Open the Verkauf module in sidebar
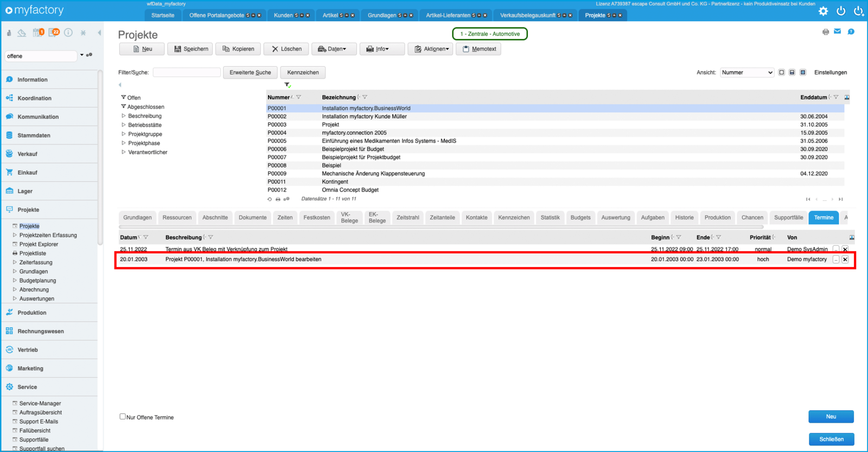868x452 pixels. (27, 154)
